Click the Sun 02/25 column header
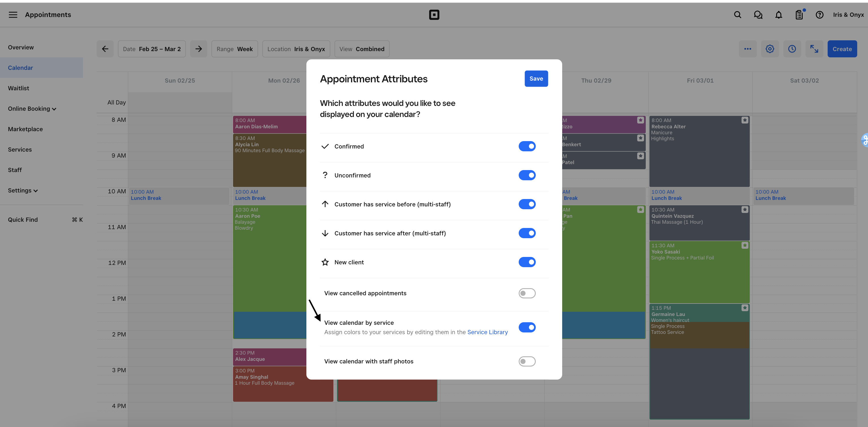The height and width of the screenshot is (427, 868). tap(180, 81)
